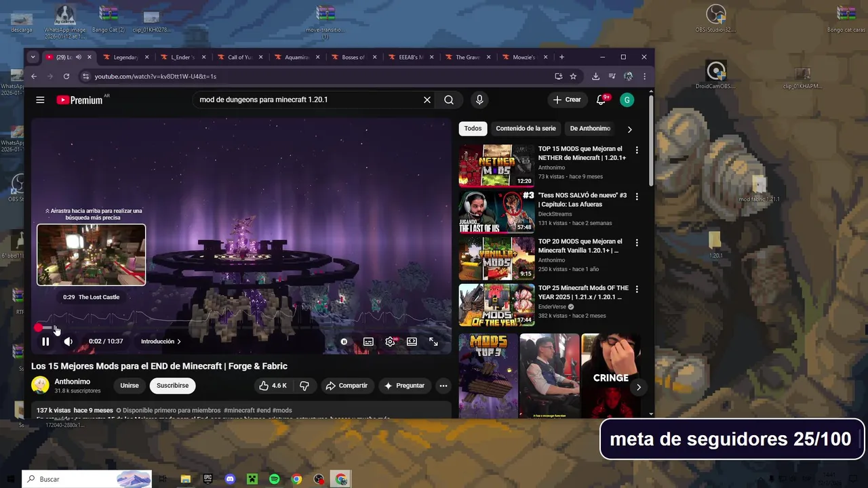Select the De Anthonimo chip
868x488 pixels.
coord(590,128)
